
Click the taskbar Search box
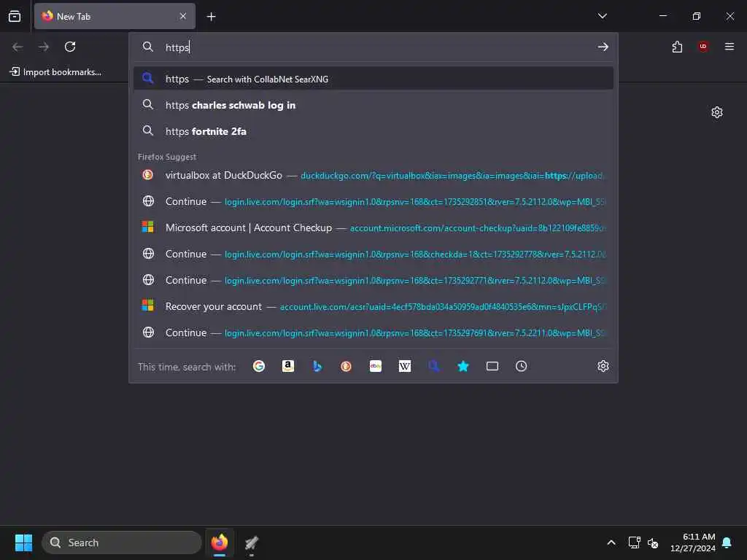coord(122,542)
